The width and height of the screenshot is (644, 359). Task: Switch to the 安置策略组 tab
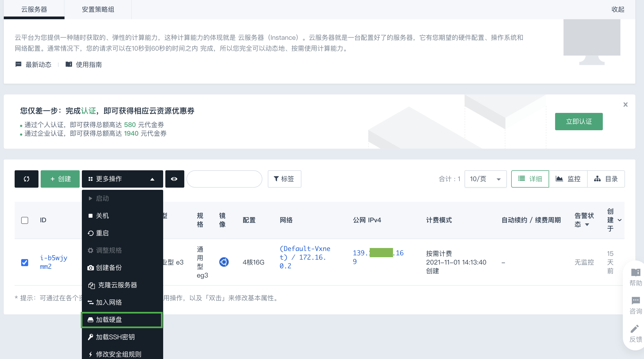98,9
